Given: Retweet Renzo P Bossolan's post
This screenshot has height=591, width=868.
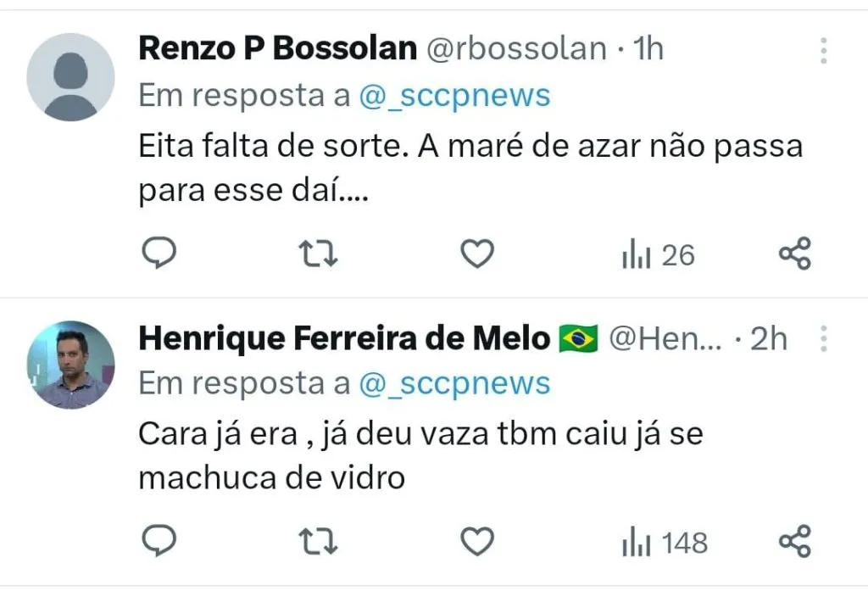Looking at the screenshot, I should tap(320, 254).
